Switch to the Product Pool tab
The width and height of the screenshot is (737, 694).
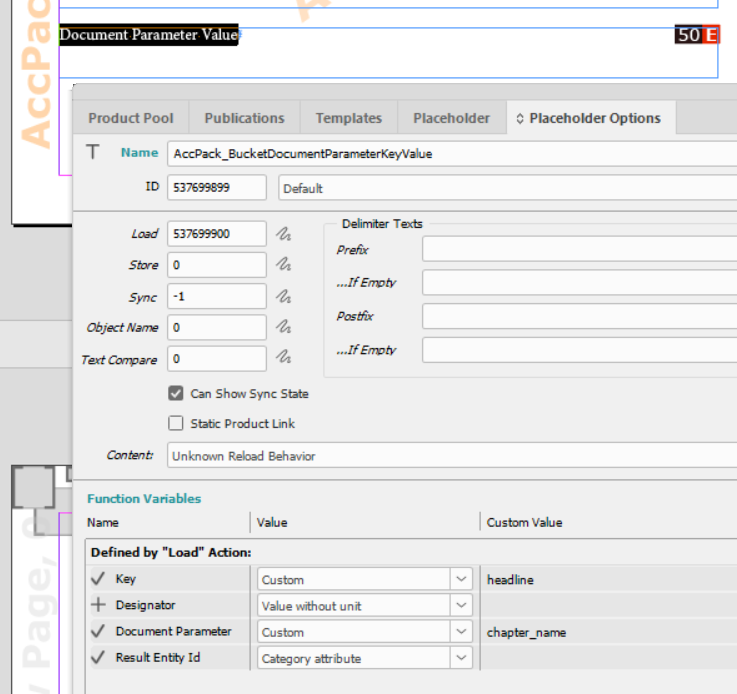click(131, 118)
